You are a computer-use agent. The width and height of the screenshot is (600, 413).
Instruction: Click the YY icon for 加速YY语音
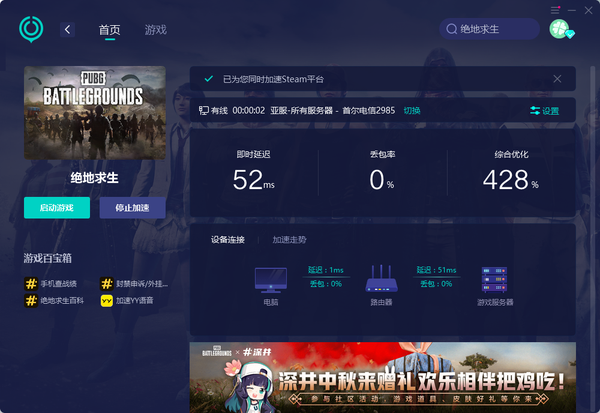coord(107,300)
